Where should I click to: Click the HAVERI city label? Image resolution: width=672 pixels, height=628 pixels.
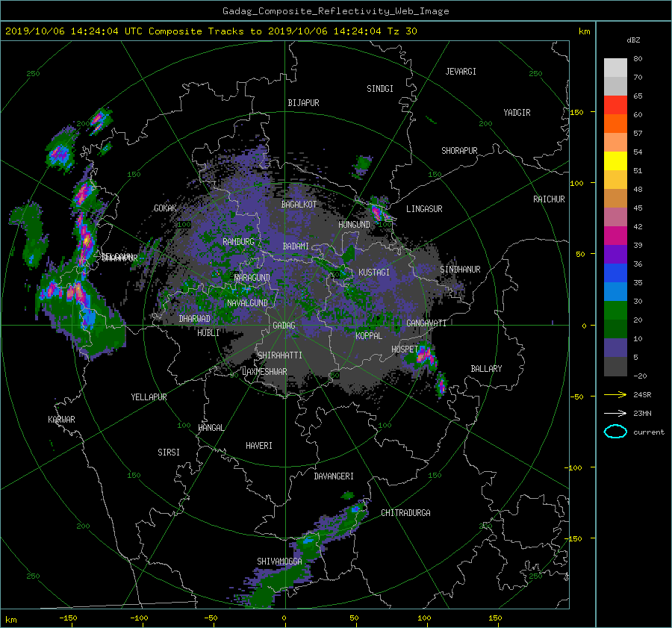tap(259, 446)
